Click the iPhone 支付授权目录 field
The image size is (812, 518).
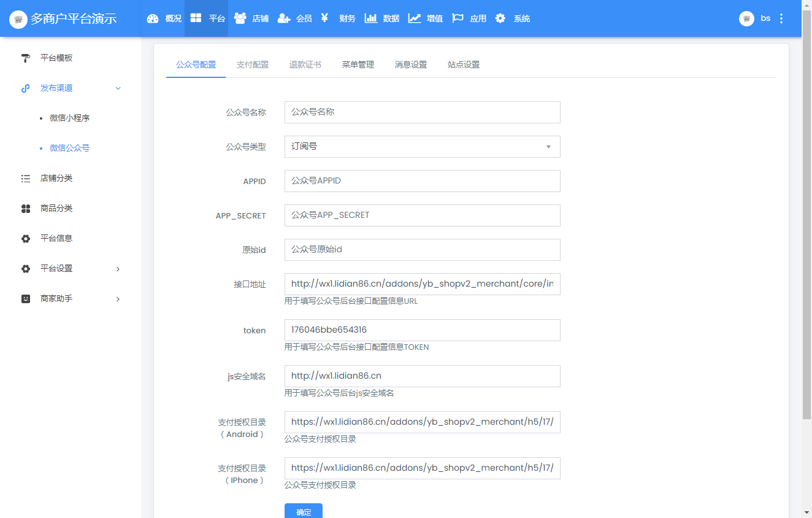[423, 468]
